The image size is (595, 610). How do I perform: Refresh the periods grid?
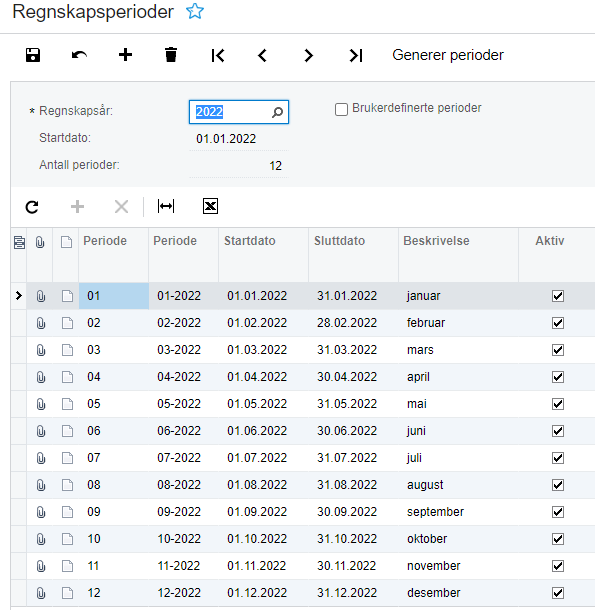[x=32, y=207]
